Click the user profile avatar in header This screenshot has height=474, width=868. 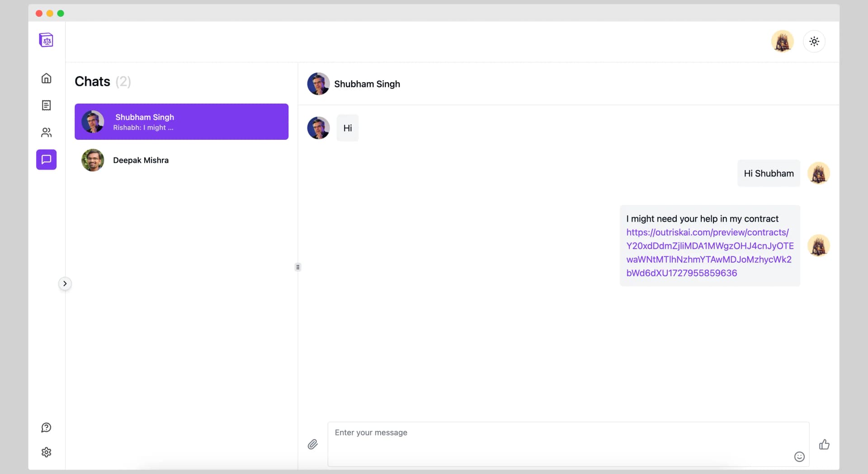782,42
